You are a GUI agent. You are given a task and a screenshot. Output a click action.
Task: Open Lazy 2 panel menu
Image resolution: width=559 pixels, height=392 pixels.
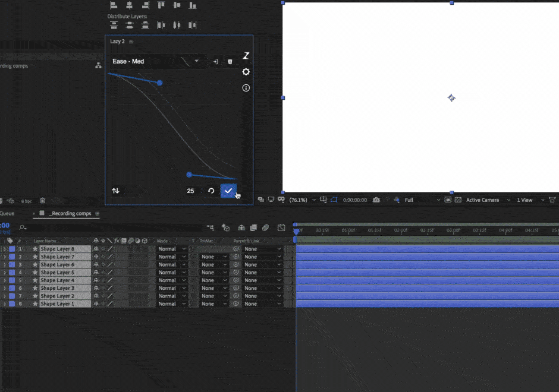coord(131,42)
